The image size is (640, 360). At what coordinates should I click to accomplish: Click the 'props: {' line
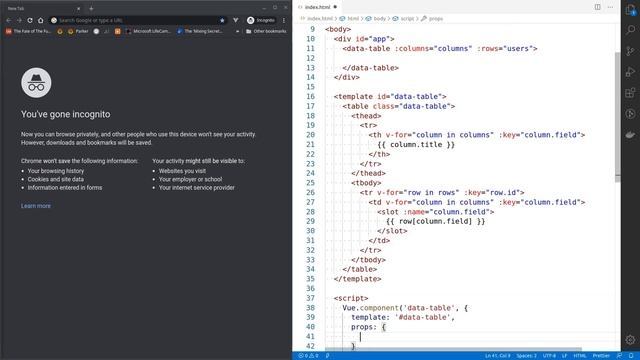click(368, 327)
